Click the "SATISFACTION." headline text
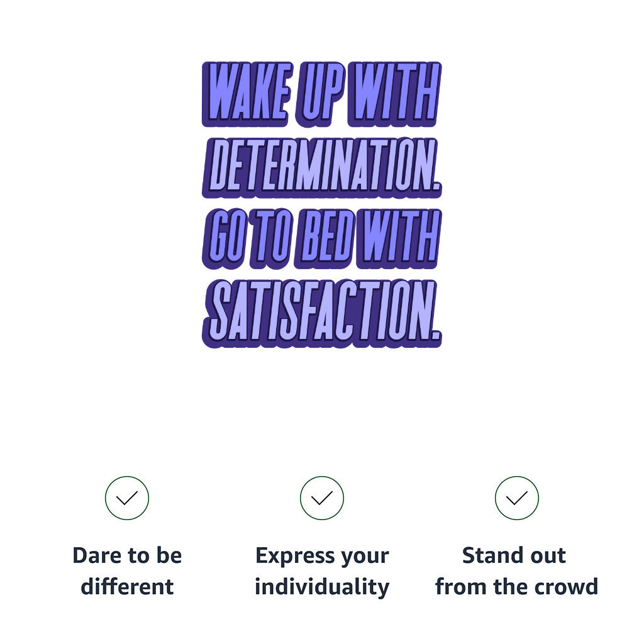The width and height of the screenshot is (644, 644). click(x=322, y=312)
